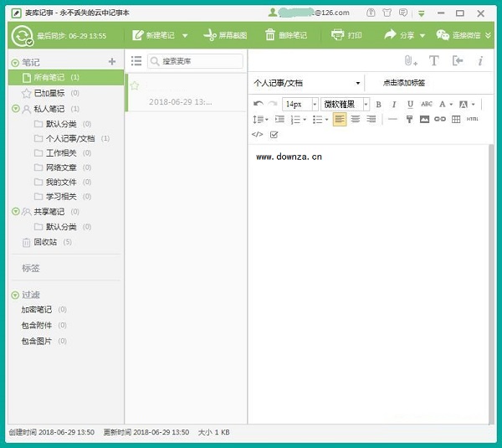Open the 回收站 recycle bin
502x448 pixels.
click(45, 242)
